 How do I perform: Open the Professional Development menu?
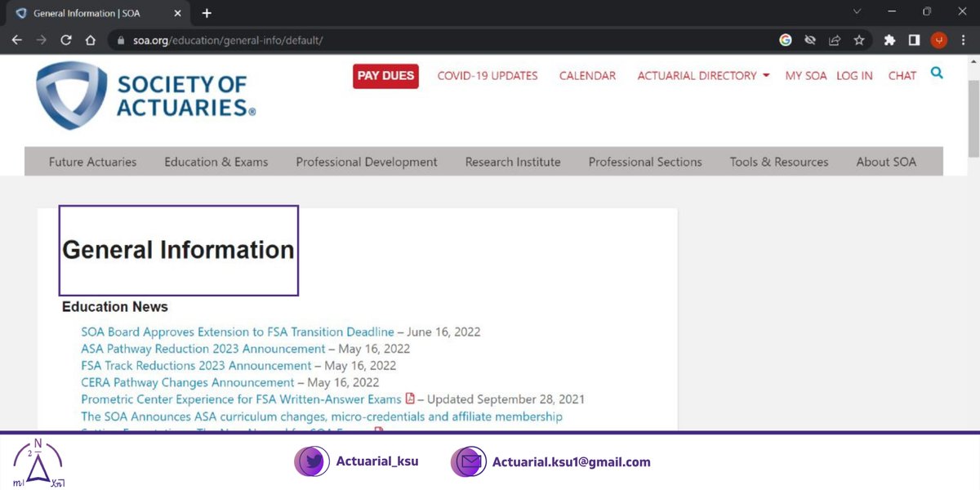(x=367, y=162)
